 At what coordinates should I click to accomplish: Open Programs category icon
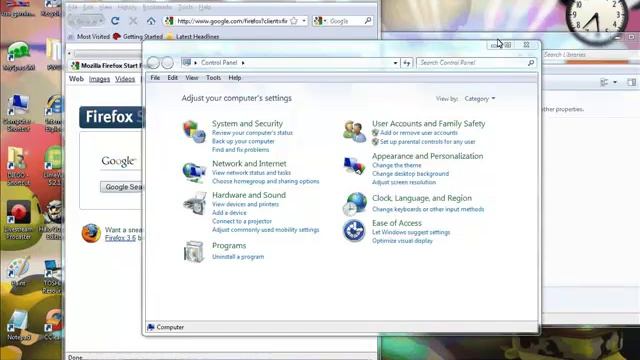(194, 251)
